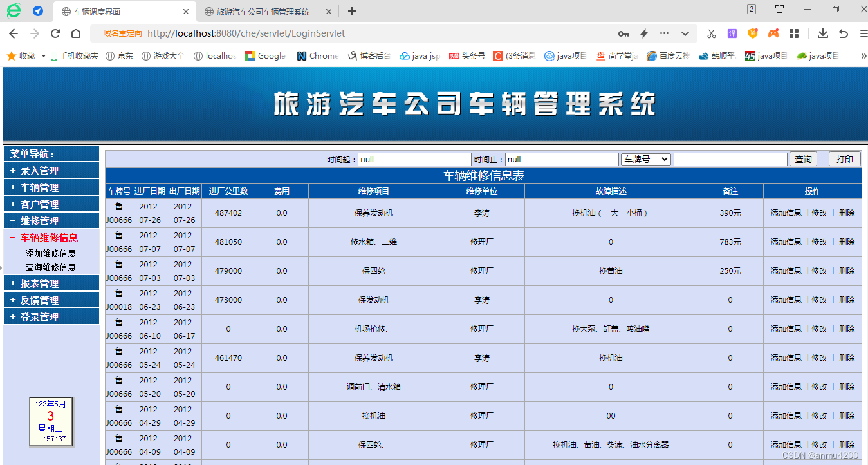
Task: Click the lightning icon in address bar
Action: coord(644,33)
